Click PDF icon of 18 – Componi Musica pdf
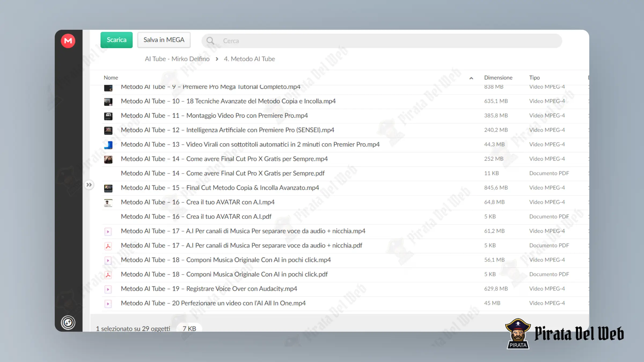Viewport: 644px width, 362px height. (x=108, y=275)
